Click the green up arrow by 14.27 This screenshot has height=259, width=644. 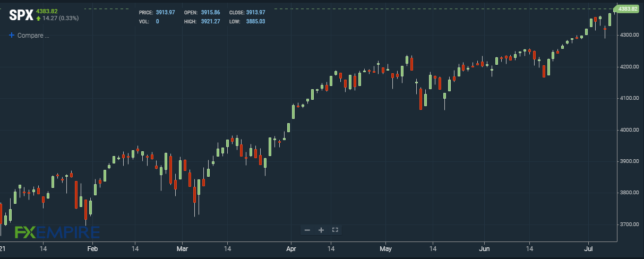click(x=39, y=18)
